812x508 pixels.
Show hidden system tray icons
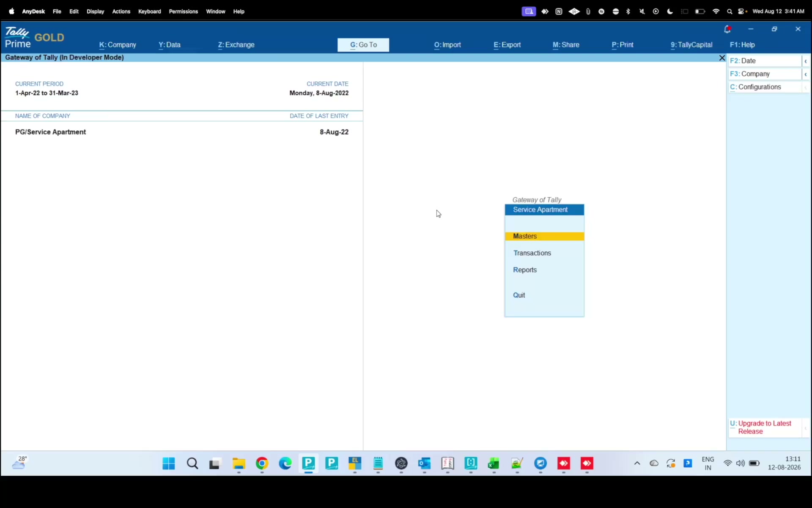click(x=637, y=463)
